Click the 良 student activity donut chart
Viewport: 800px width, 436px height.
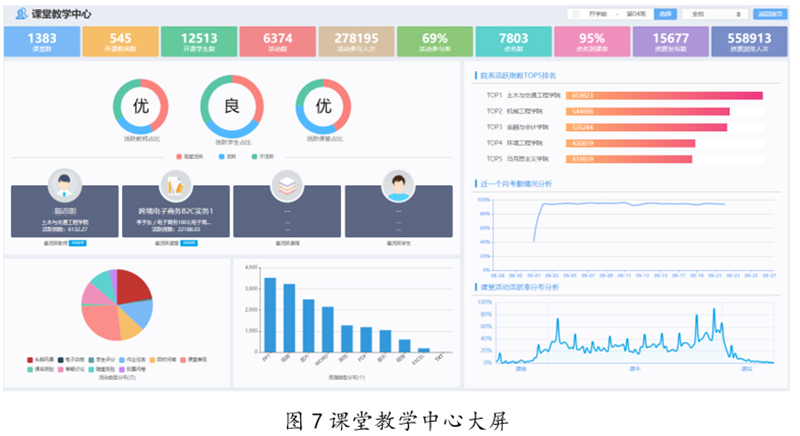pyautogui.click(x=231, y=105)
